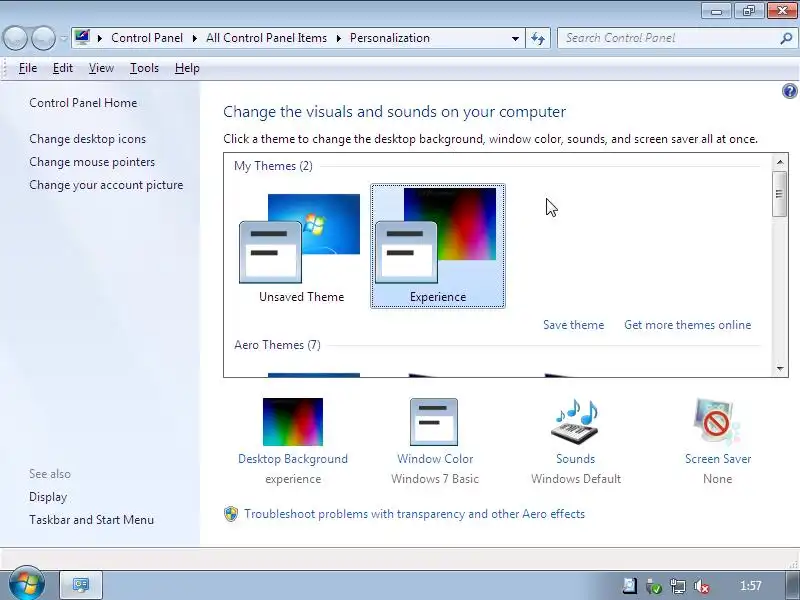800x600 pixels.
Task: Click the Personalization address bar icon
Action: tap(82, 38)
